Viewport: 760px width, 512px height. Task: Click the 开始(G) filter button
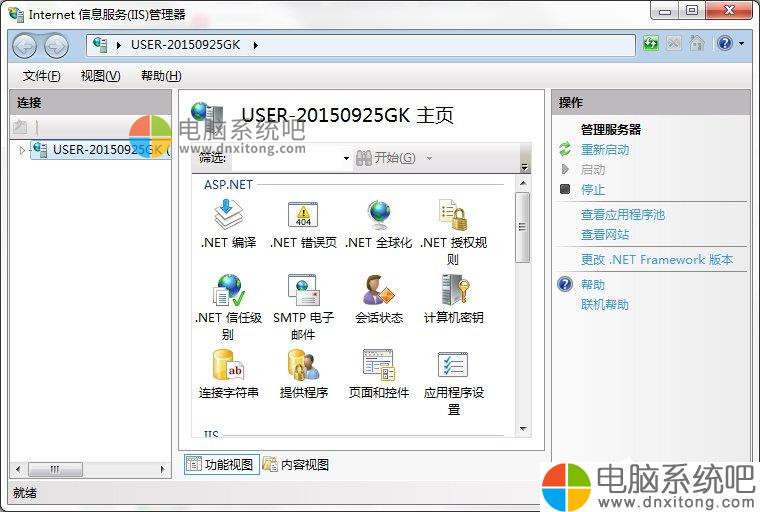386,158
